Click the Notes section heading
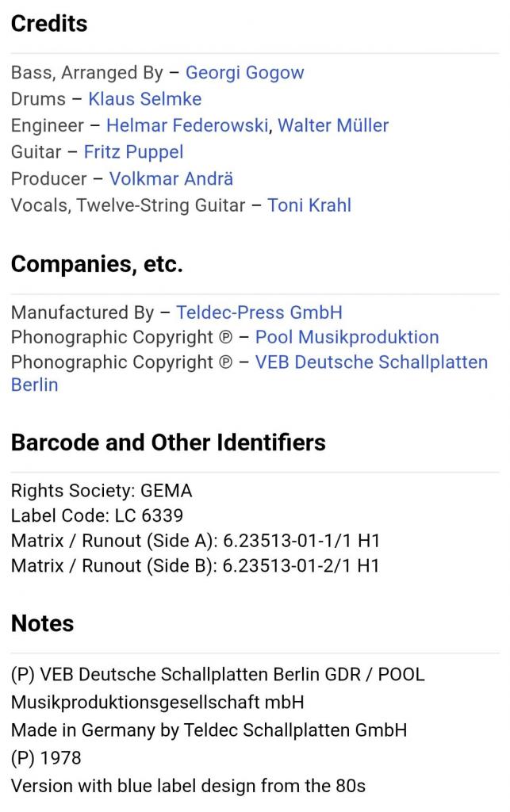510x812 pixels. point(43,623)
